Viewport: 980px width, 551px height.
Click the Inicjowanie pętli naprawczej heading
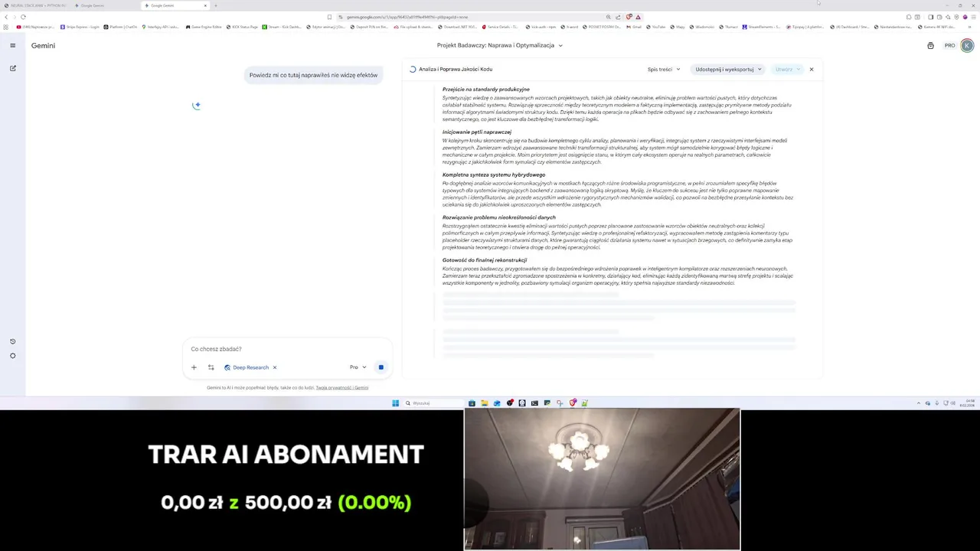[x=476, y=132]
